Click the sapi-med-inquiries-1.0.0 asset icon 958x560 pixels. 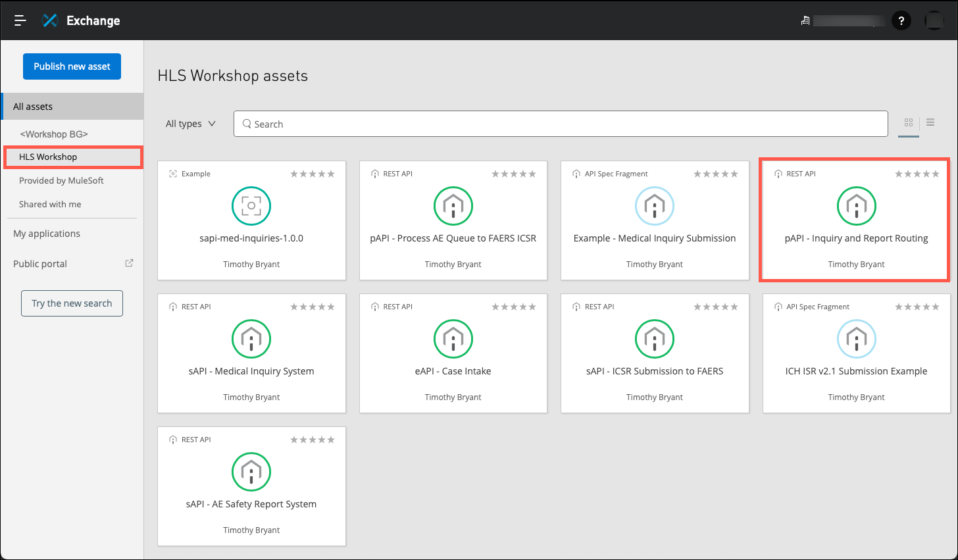pos(251,206)
